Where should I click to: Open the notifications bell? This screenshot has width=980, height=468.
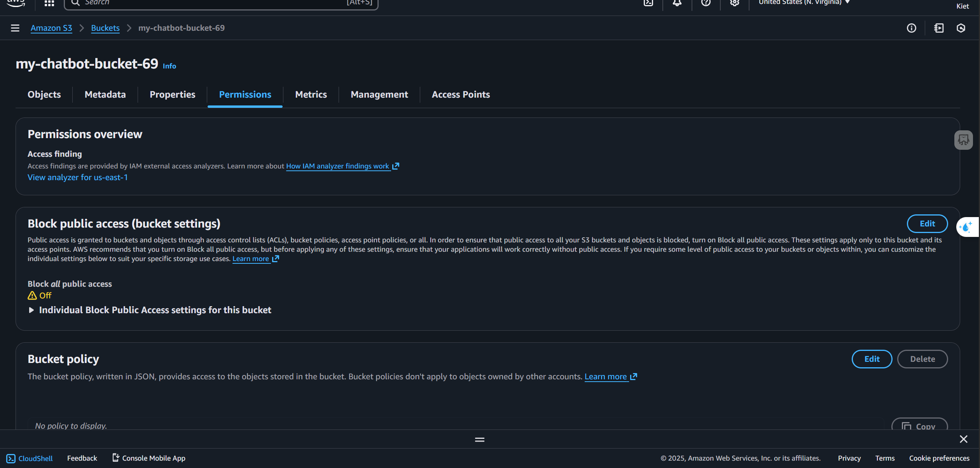(x=677, y=3)
